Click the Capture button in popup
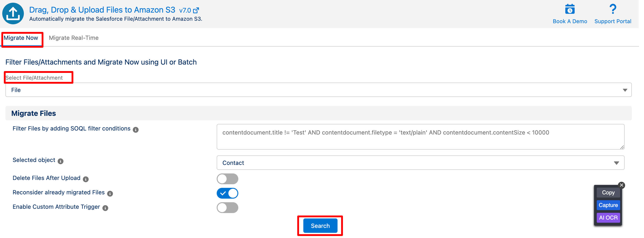The height and width of the screenshot is (238, 644). 608,205
